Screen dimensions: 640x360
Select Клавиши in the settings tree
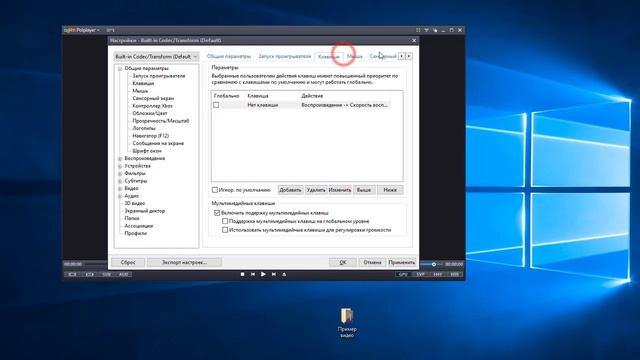(143, 83)
